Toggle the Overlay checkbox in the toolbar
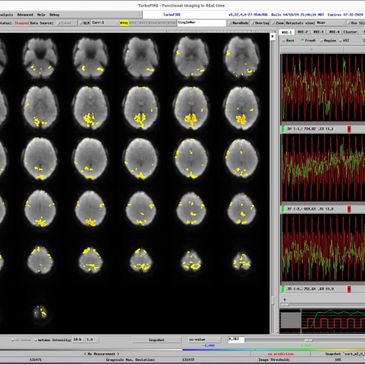Screen dimensions: 365x365 pyautogui.click(x=261, y=23)
